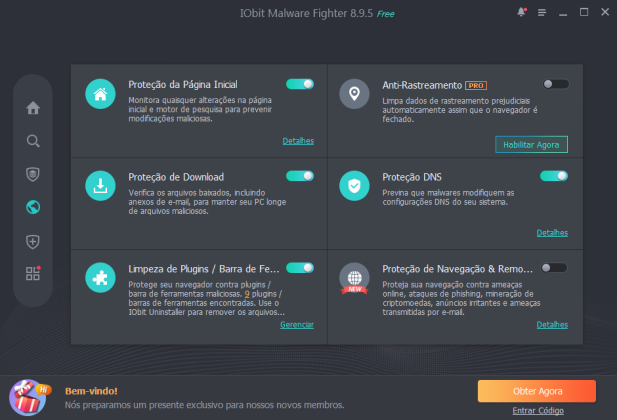This screenshot has height=420, width=617.
Task: Click the Proteção da Página Inicial house icon
Action: click(100, 94)
